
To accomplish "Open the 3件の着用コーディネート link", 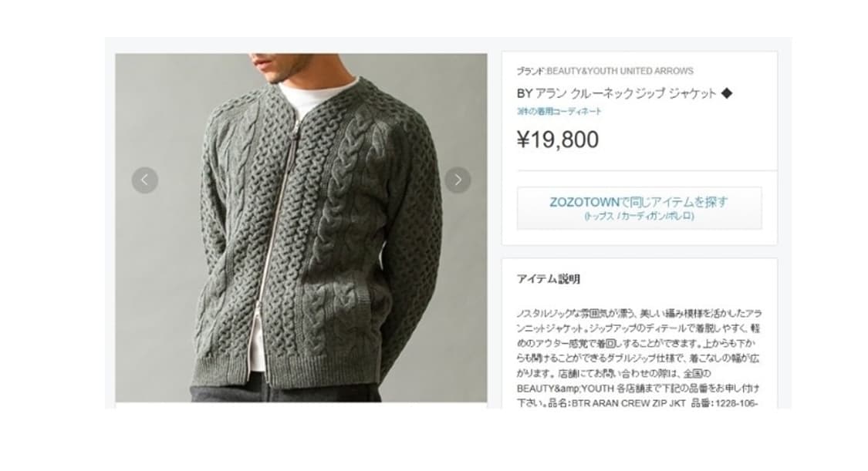I will coord(559,111).
